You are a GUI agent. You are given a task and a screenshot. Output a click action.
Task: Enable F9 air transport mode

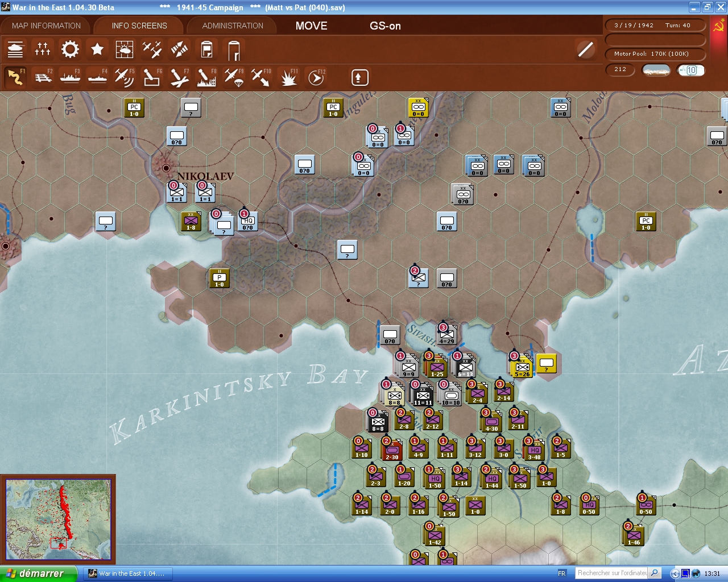point(234,77)
